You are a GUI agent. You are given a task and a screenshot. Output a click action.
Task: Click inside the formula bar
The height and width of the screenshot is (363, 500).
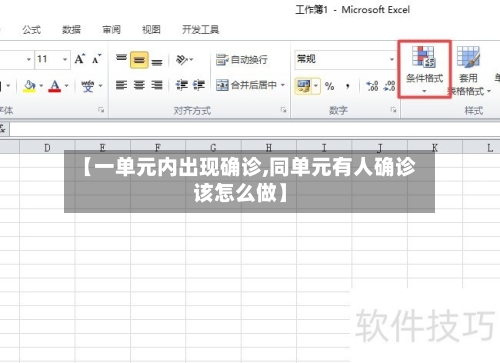point(255,129)
